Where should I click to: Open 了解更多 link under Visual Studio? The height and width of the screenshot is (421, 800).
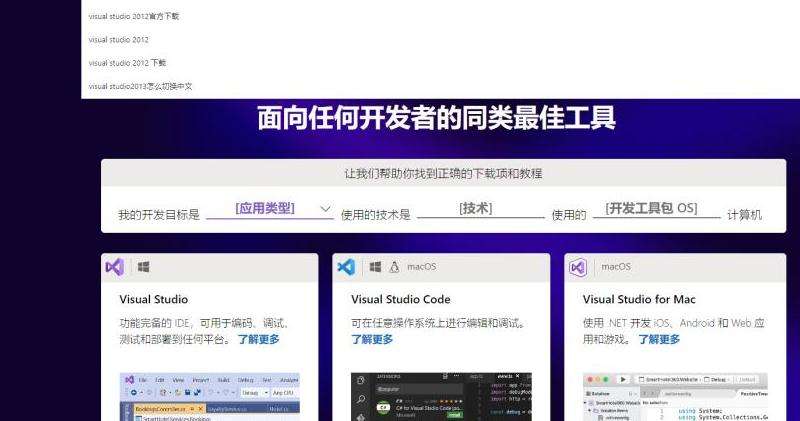[x=259, y=339]
